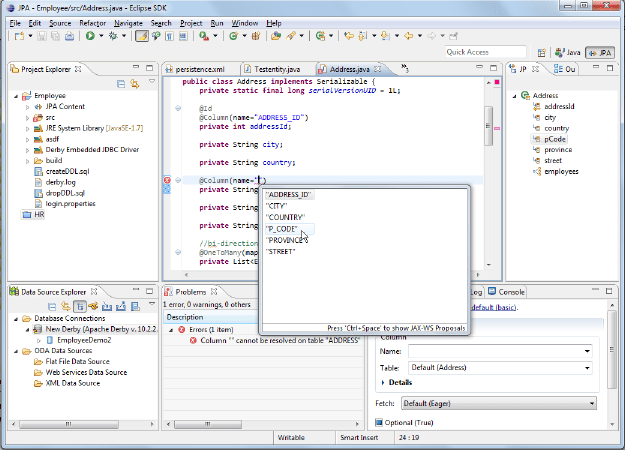625x450 pixels.
Task: Click the error marker beside @Column line
Action: pos(167,181)
